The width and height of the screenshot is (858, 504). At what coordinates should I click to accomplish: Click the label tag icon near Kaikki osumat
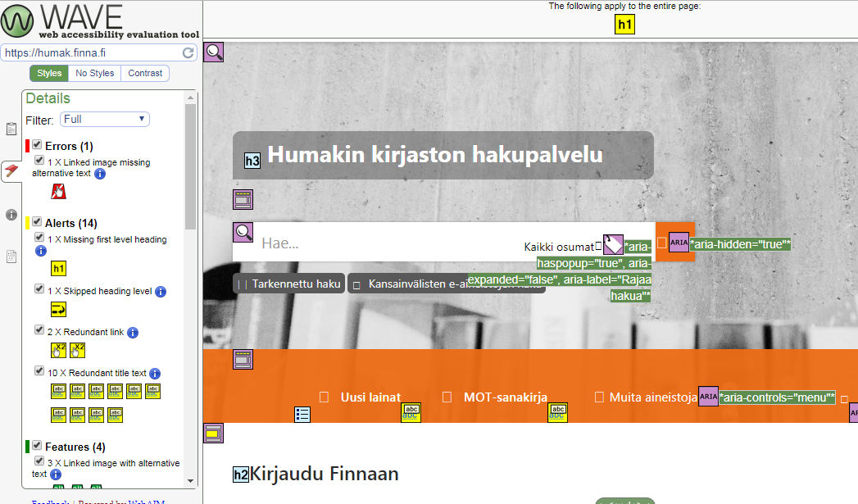[614, 244]
